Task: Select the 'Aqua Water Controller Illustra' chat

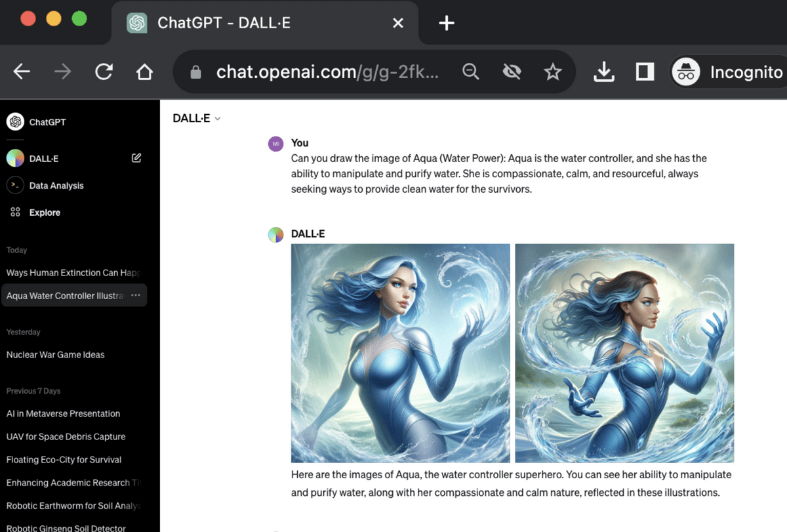Action: [x=66, y=296]
